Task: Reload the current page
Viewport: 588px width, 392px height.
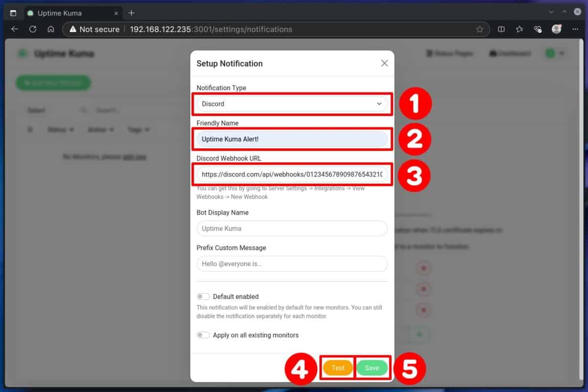Action: pyautogui.click(x=32, y=29)
